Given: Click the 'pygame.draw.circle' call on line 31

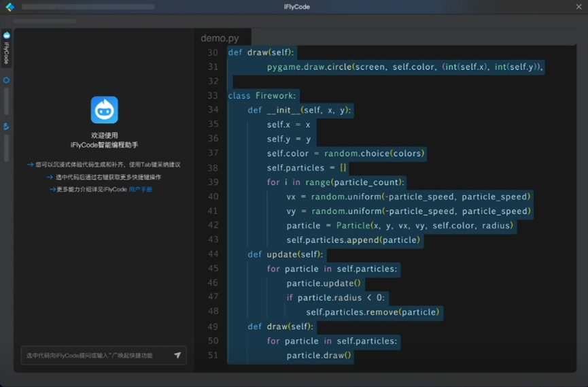Looking at the screenshot, I should coord(306,67).
